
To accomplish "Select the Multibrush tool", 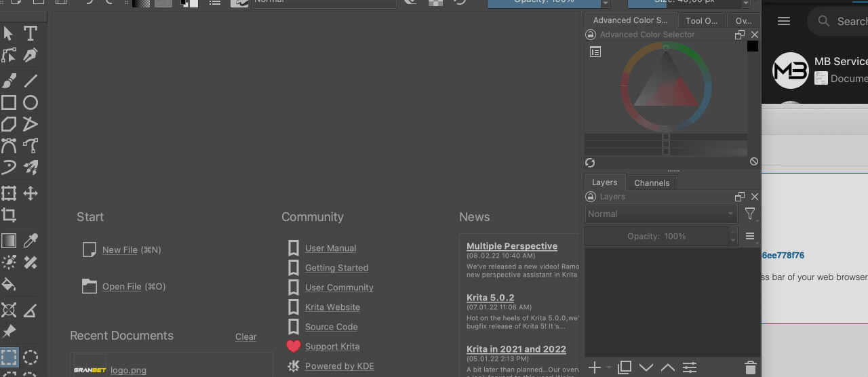I will coord(31,167).
